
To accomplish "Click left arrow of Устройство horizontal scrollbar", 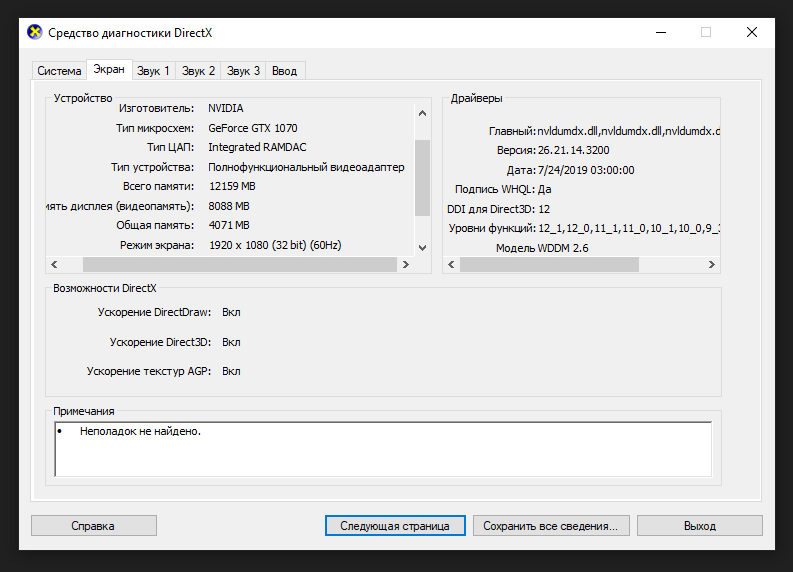I will pos(54,265).
